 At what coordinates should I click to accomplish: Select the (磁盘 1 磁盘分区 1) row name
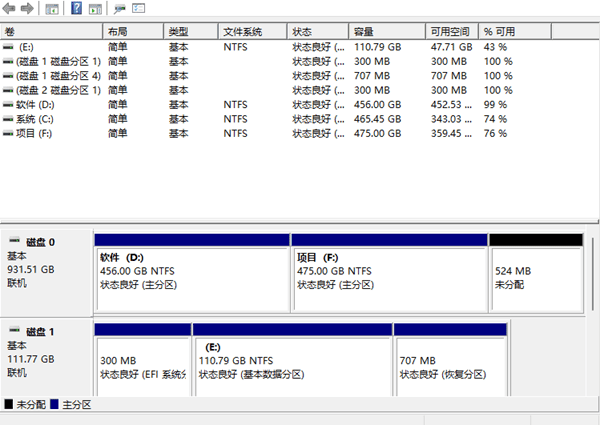pos(58,62)
